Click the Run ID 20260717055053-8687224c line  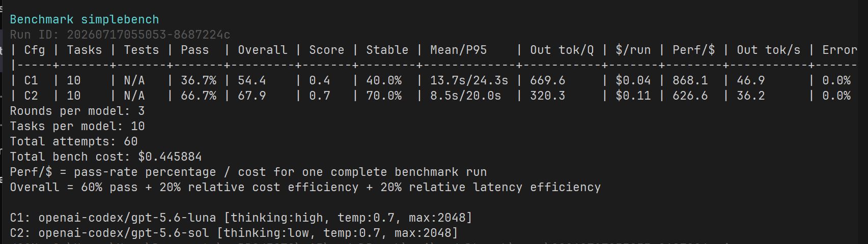pyautogui.click(x=120, y=35)
